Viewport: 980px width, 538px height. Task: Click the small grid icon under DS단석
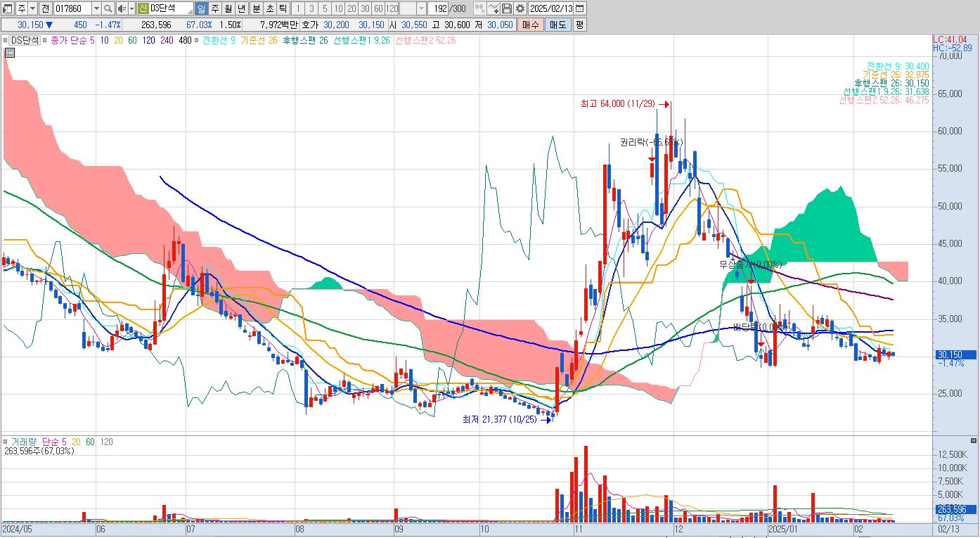click(x=10, y=52)
